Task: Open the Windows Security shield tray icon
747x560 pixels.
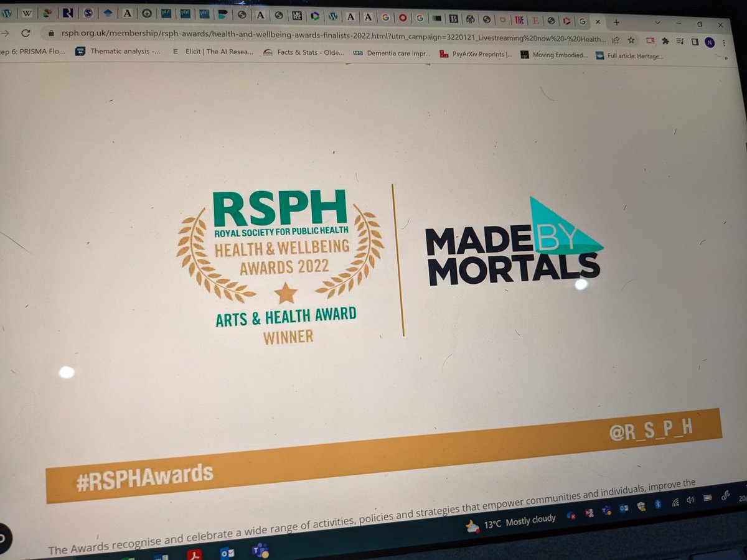Action: (641, 507)
